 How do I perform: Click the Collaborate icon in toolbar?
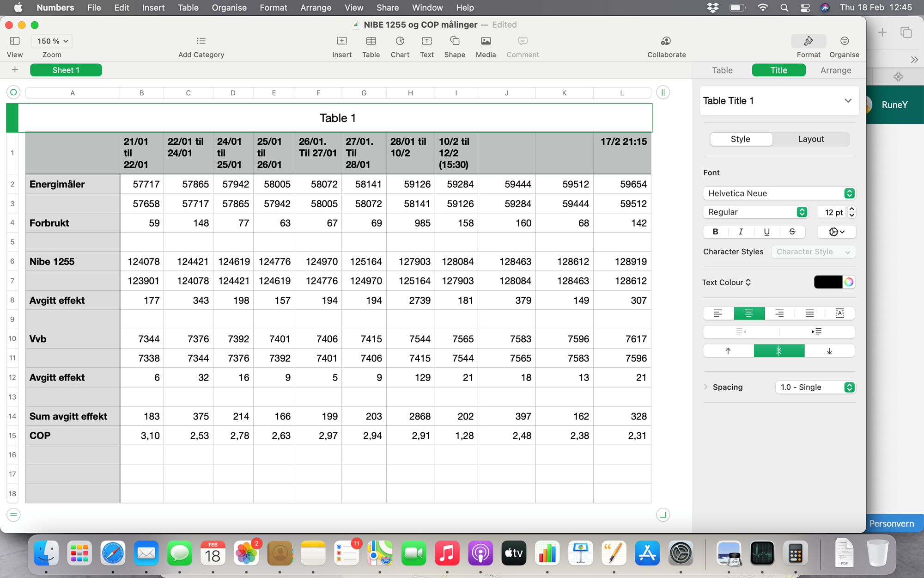click(x=665, y=41)
